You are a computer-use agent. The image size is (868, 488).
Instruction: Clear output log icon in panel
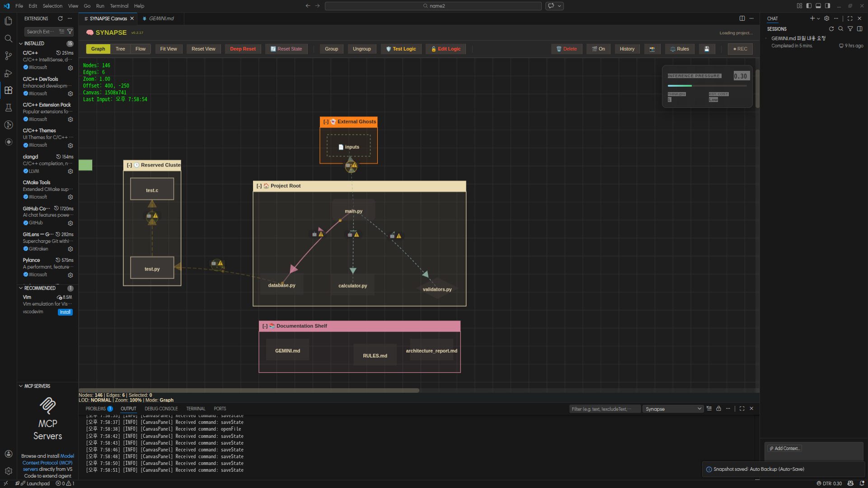(x=709, y=409)
